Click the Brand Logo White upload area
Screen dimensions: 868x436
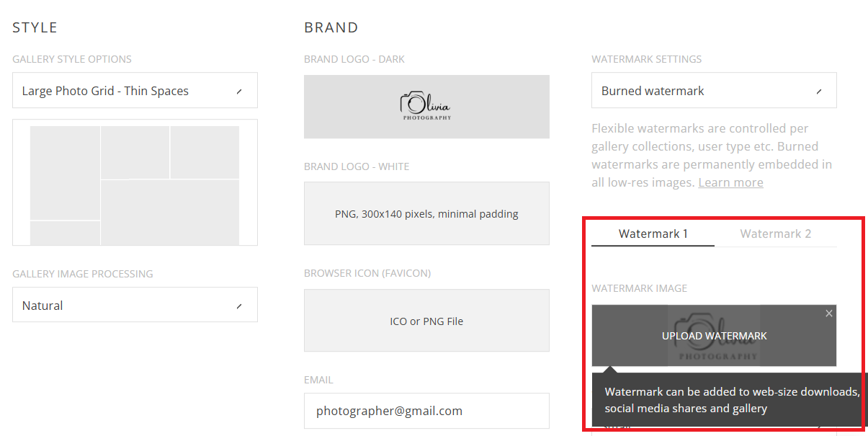coord(426,213)
